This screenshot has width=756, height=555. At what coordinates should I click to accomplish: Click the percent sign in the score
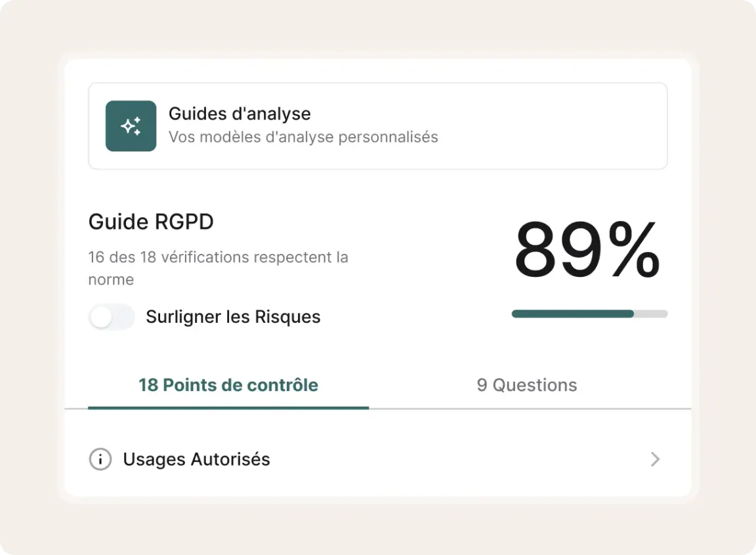[634, 251]
